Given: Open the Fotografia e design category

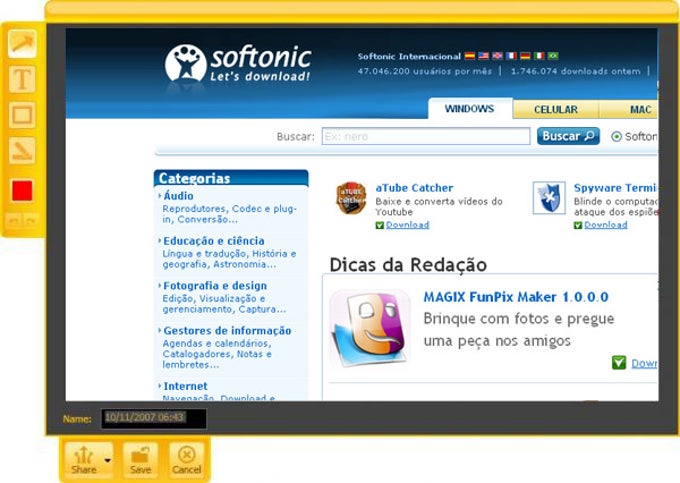Looking at the screenshot, I should coord(215,286).
